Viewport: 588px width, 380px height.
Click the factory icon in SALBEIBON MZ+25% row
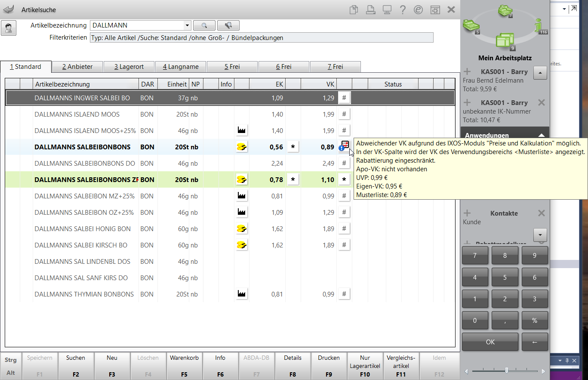point(242,196)
